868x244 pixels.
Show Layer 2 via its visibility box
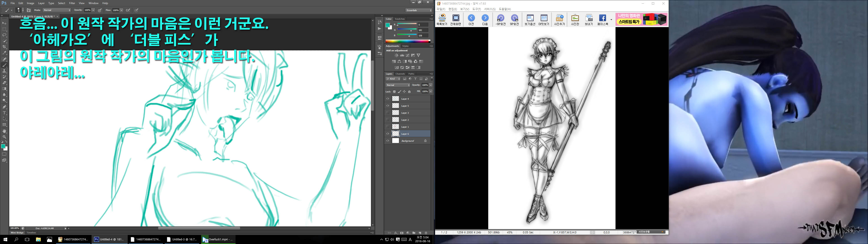point(387,120)
